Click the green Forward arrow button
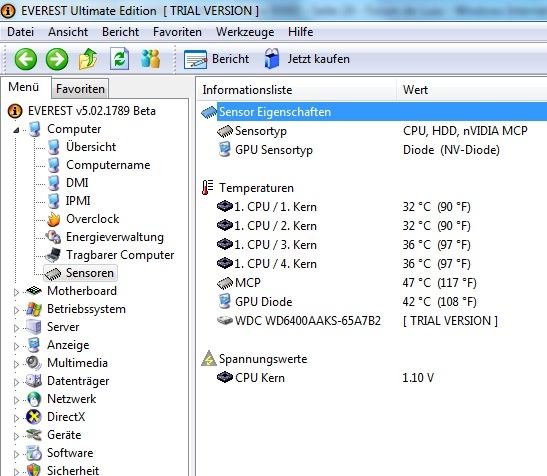 click(57, 59)
